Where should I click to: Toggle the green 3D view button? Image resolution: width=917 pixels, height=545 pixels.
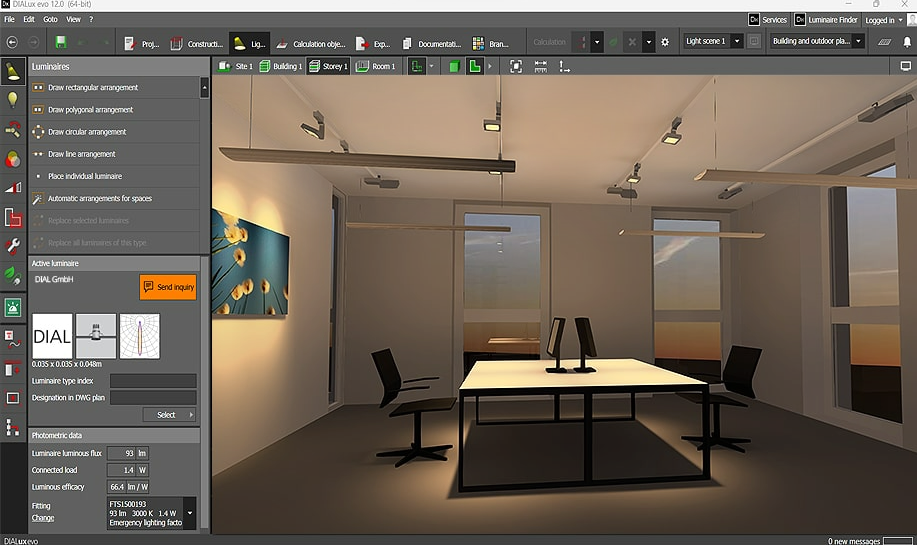(454, 67)
